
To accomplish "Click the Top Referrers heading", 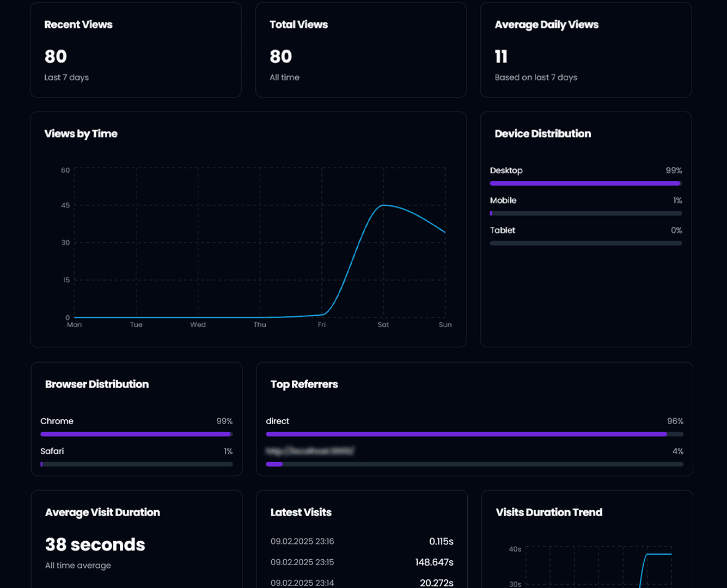I will [304, 384].
